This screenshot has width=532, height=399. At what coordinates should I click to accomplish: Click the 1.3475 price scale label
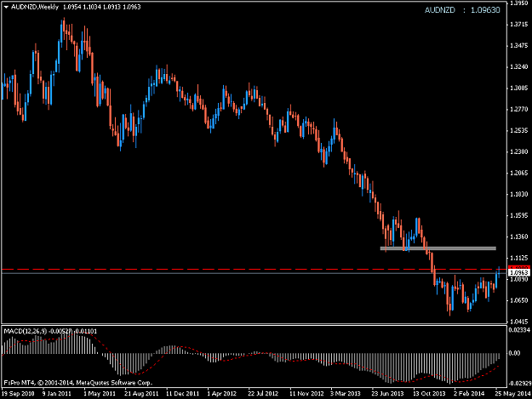coord(519,45)
